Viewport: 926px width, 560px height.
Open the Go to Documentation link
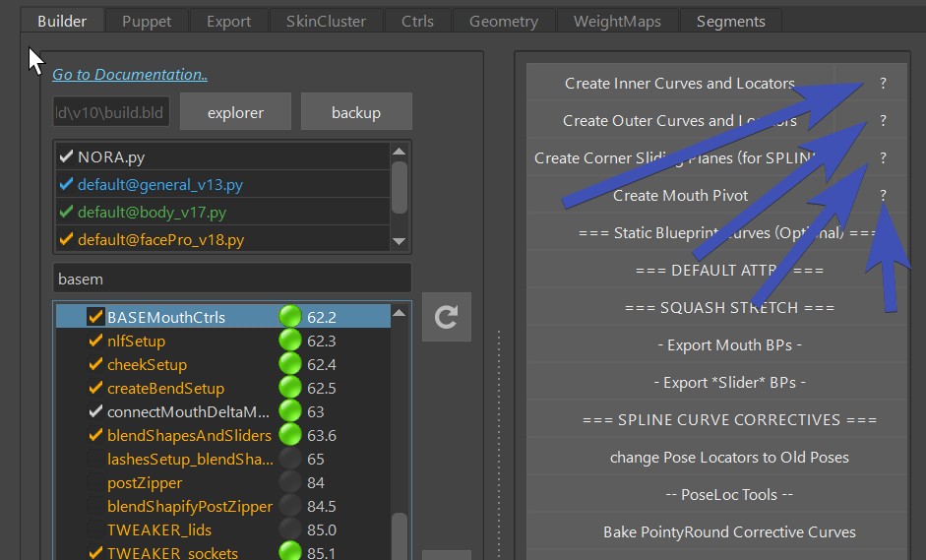click(130, 75)
